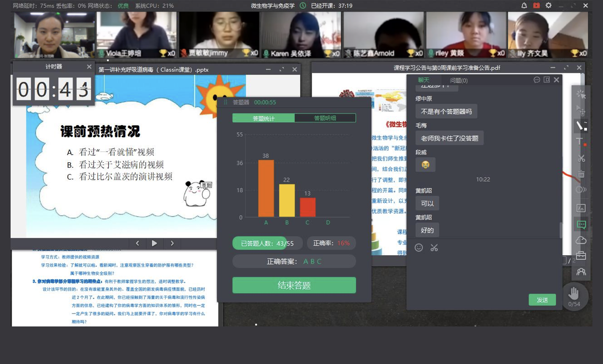Image resolution: width=603 pixels, height=364 pixels.
Task: Toggle the chat panel icon in toolbar
Action: tap(581, 224)
